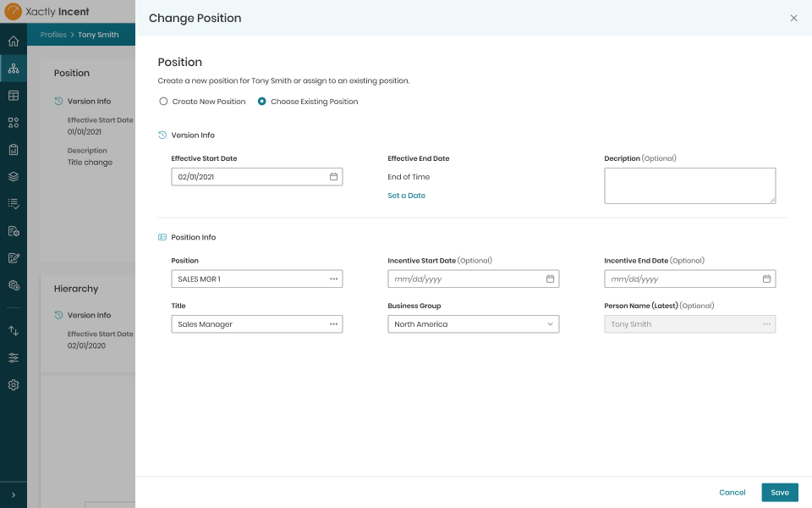Open the clipboard sidebar icon
The height and width of the screenshot is (508, 812).
pyautogui.click(x=14, y=149)
